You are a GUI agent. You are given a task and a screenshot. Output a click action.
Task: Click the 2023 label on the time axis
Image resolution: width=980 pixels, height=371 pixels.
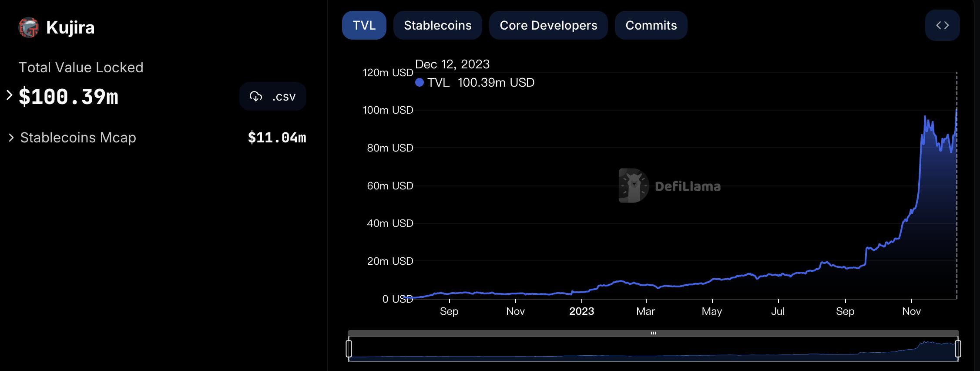tap(581, 311)
